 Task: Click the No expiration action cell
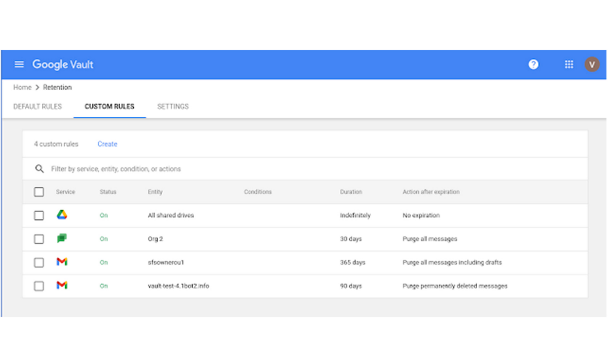coord(421,215)
